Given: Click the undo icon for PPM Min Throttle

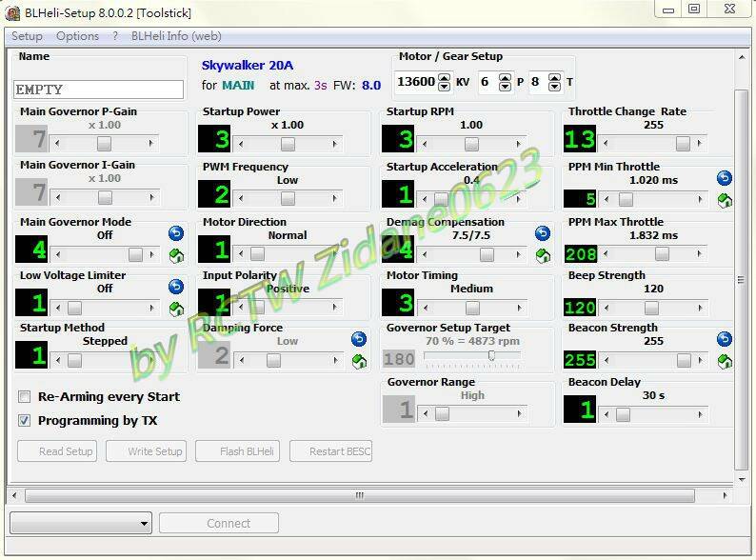Looking at the screenshot, I should (725, 178).
